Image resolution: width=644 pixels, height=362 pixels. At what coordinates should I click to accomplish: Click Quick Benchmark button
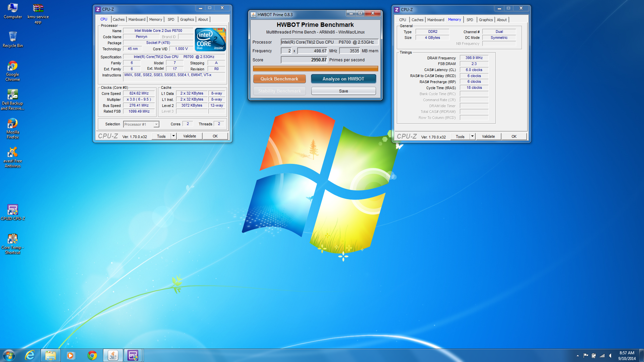(279, 79)
